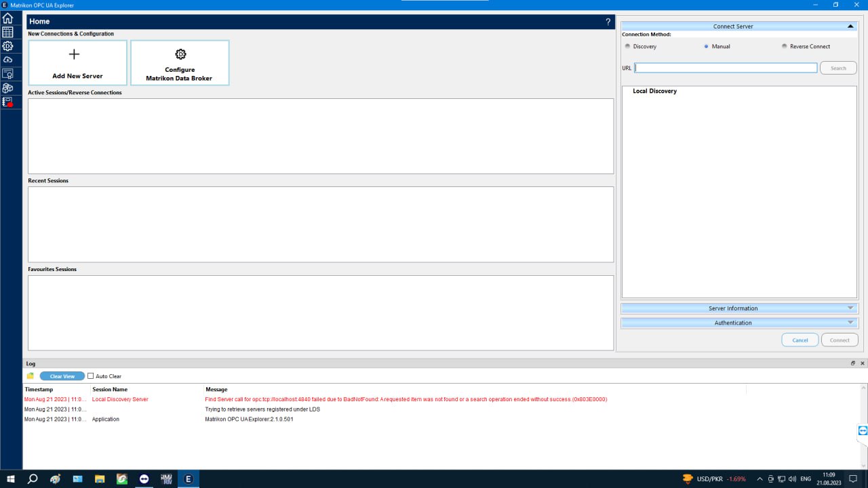This screenshot has height=488, width=868.
Task: Sort log by Session Name column header
Action: [x=110, y=390]
